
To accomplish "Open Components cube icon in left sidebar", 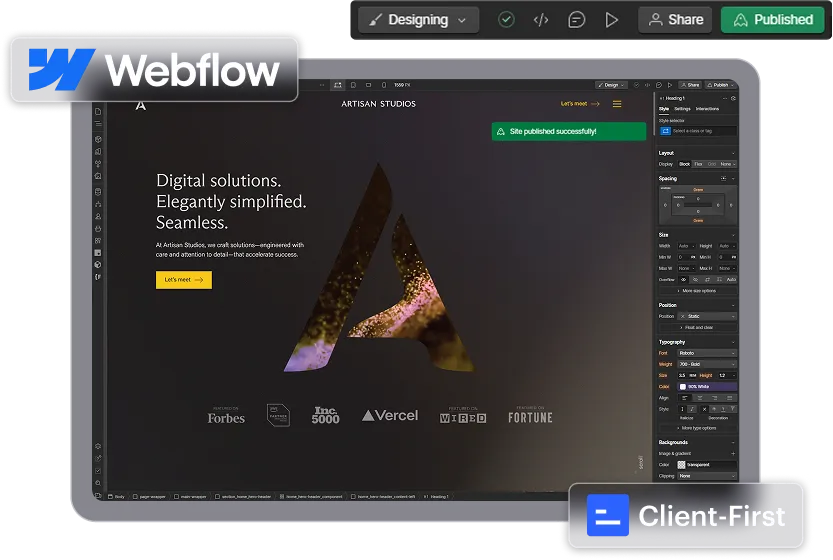I will tap(98, 139).
